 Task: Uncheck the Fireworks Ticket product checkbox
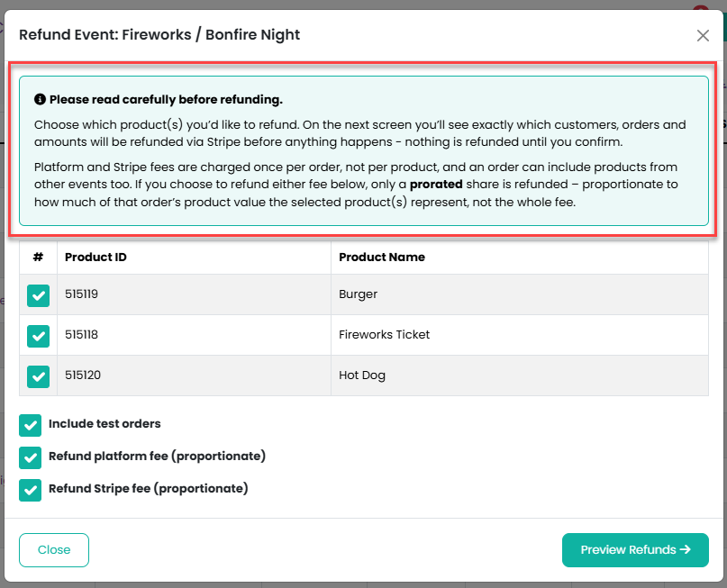point(38,336)
